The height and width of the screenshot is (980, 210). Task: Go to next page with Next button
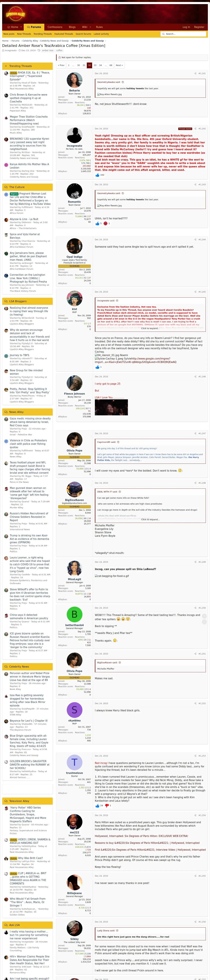(119, 65)
